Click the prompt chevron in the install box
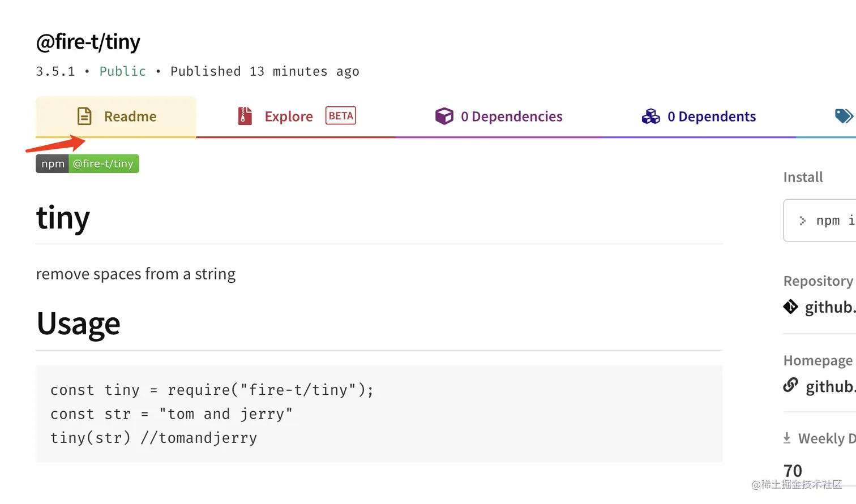Image resolution: width=856 pixels, height=504 pixels. click(x=802, y=221)
